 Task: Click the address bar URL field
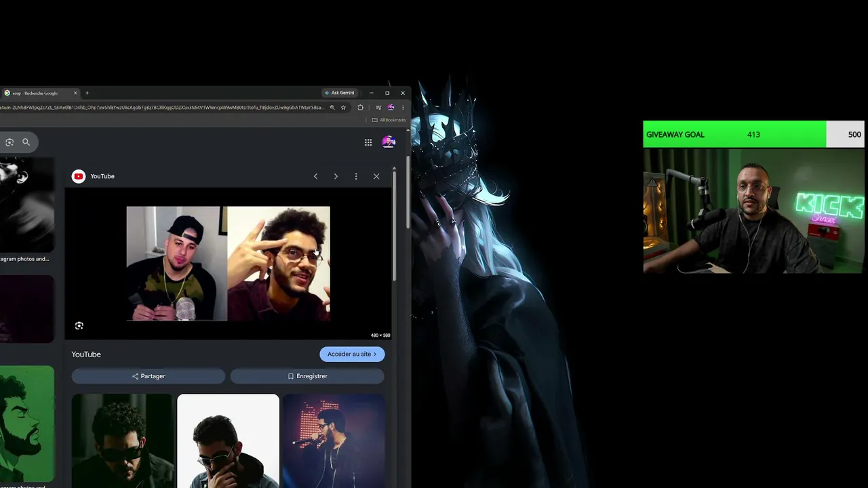(162, 107)
